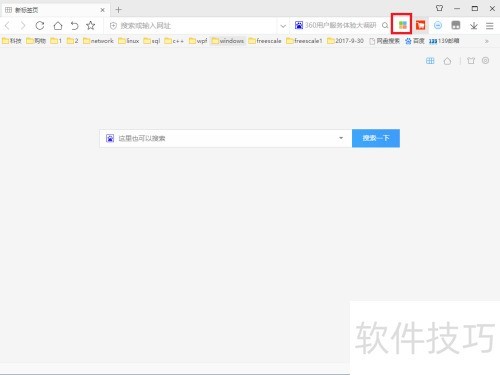Go forward with the forward arrow
The width and height of the screenshot is (500, 375).
23,25
